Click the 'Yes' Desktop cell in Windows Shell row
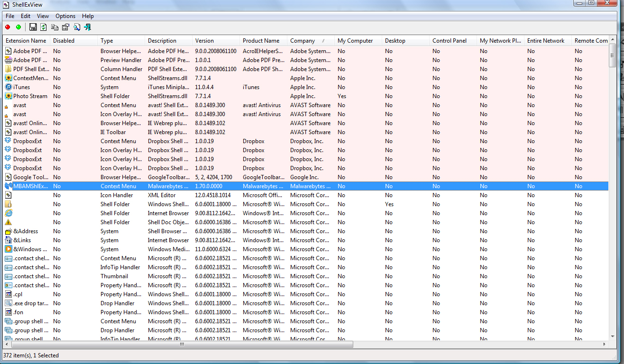The width and height of the screenshot is (624, 364). point(389,204)
